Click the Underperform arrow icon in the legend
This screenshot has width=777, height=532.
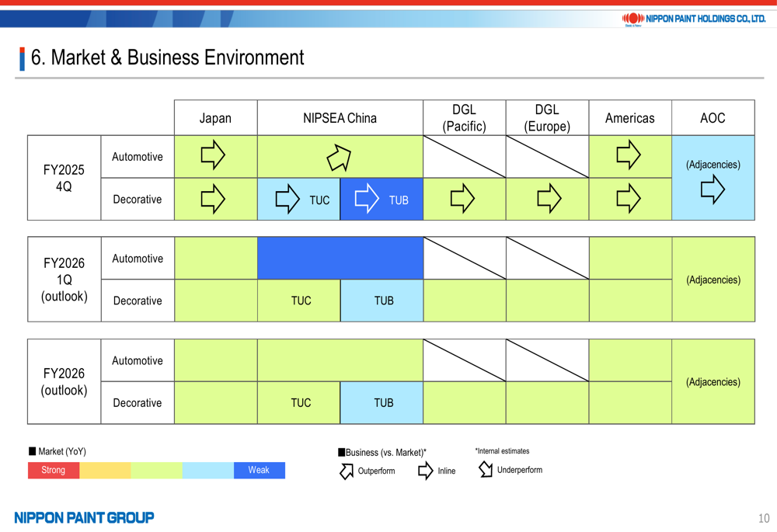(486, 469)
